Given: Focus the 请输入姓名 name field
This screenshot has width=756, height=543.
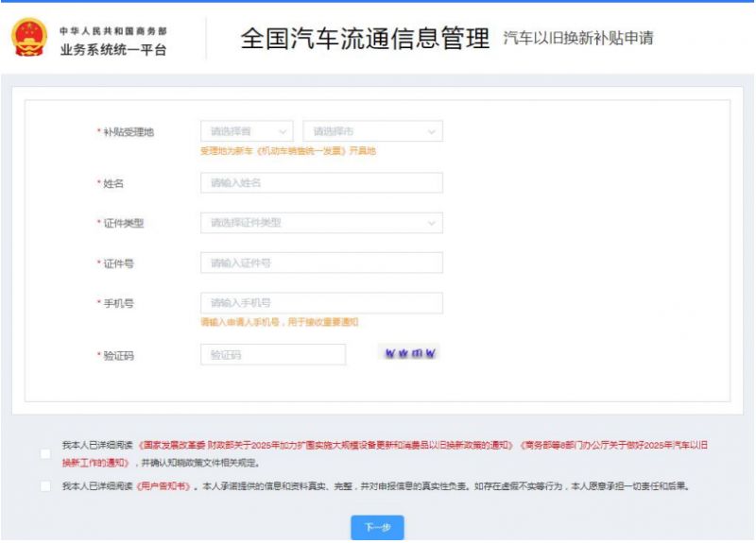Looking at the screenshot, I should click(321, 183).
